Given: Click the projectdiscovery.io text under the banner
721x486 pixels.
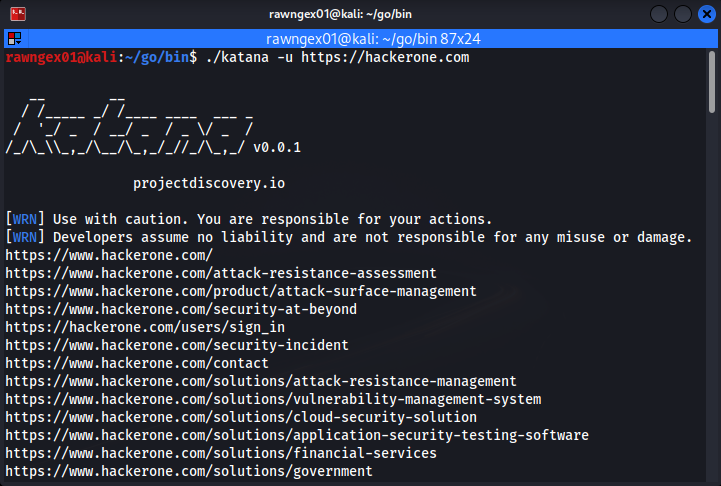Looking at the screenshot, I should tap(209, 184).
